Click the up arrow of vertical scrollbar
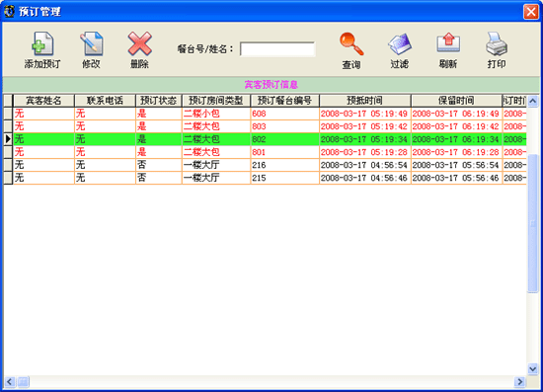Image resolution: width=543 pixels, height=392 pixels. pos(532,101)
